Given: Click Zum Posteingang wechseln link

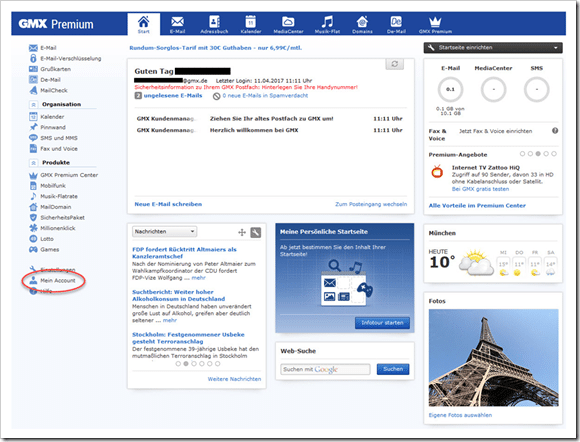Looking at the screenshot, I should (x=371, y=204).
